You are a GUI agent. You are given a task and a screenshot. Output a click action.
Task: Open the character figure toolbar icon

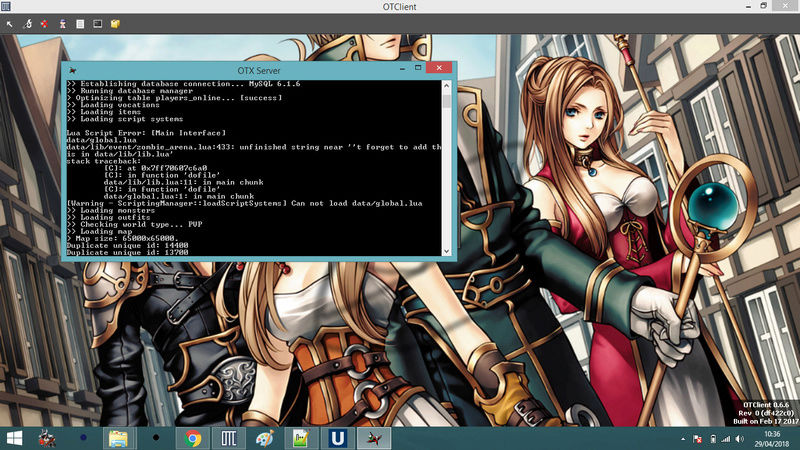[x=62, y=24]
